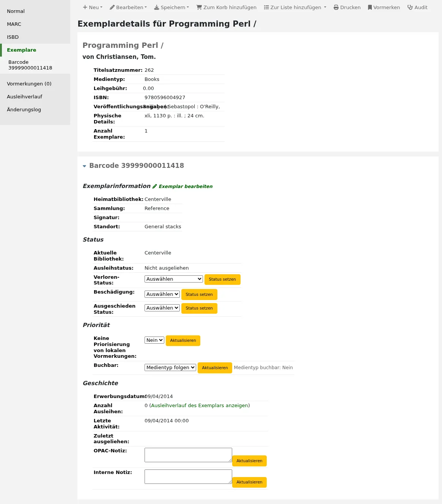Screen dimensions: 442x504
Task: Click the Vormerken bookmark button
Action: click(x=384, y=7)
